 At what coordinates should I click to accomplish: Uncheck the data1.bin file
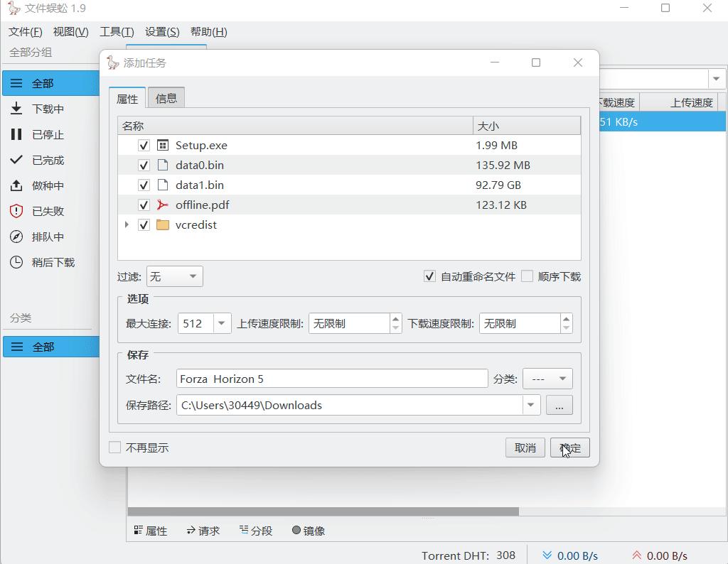tap(144, 185)
